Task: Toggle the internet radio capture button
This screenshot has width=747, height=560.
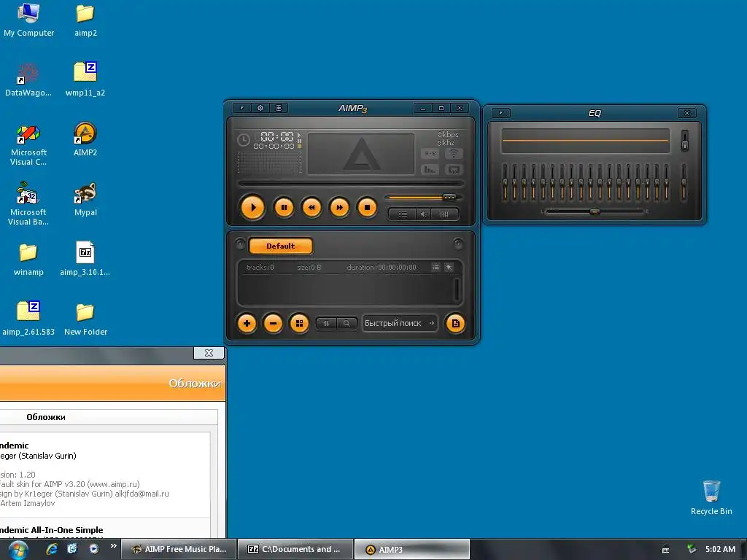Action: point(454,153)
